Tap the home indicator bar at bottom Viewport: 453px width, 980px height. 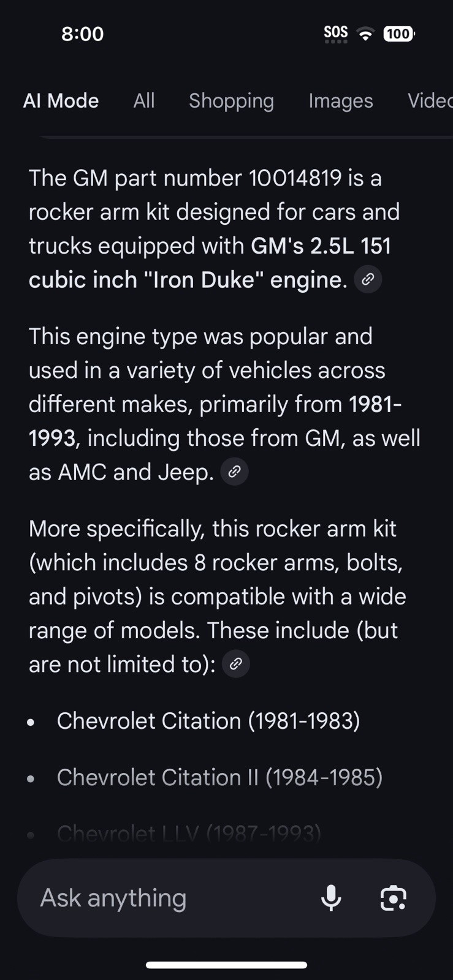coord(226,965)
